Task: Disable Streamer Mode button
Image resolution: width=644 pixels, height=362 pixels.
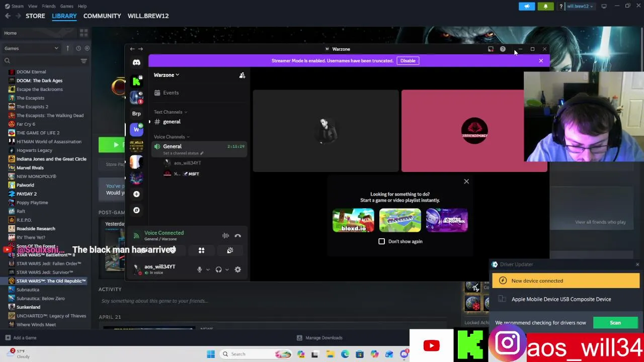Action: click(x=408, y=61)
